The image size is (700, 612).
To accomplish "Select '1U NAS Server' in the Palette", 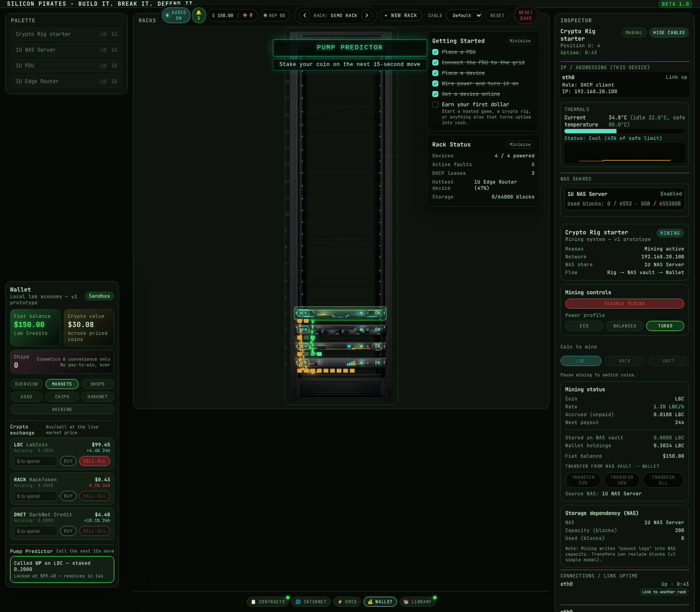I will (66, 50).
